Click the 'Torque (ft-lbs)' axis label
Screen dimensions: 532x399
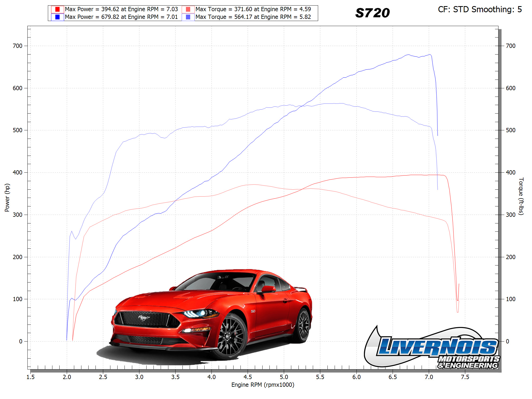point(521,196)
